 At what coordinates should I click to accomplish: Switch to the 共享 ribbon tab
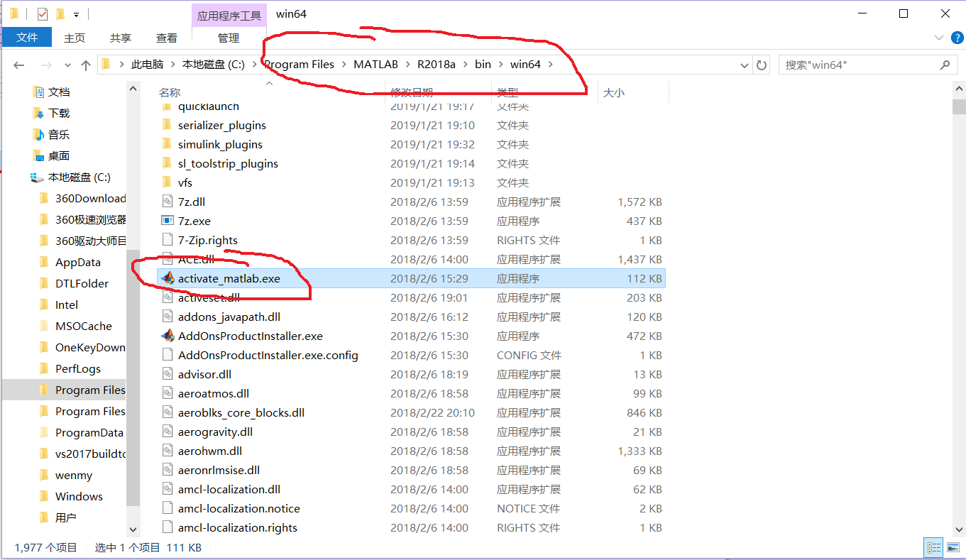tap(121, 38)
